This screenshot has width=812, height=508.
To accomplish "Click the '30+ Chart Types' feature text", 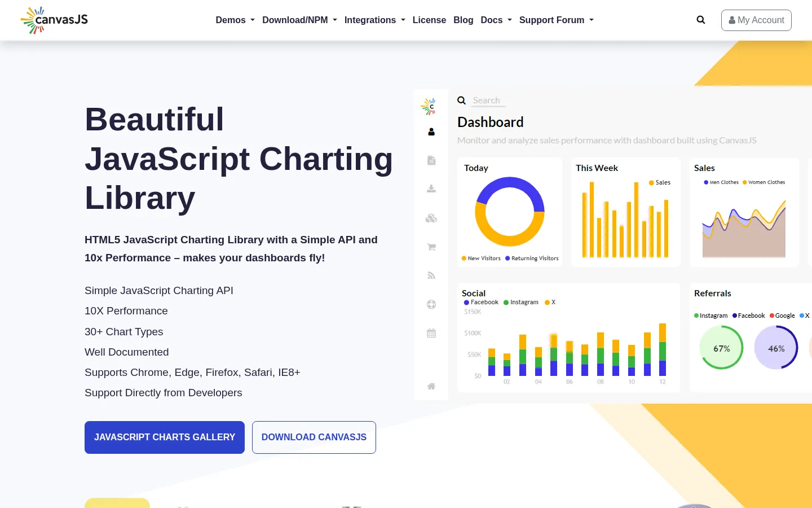I will (124, 332).
